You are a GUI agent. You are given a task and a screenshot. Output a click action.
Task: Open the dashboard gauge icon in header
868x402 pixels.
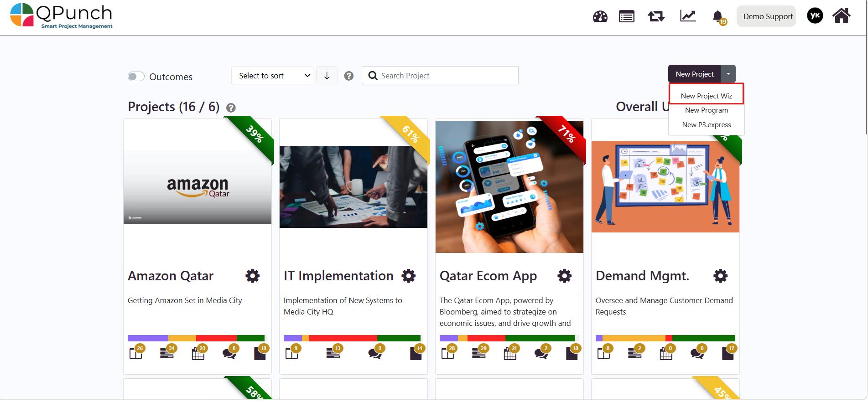pos(600,16)
